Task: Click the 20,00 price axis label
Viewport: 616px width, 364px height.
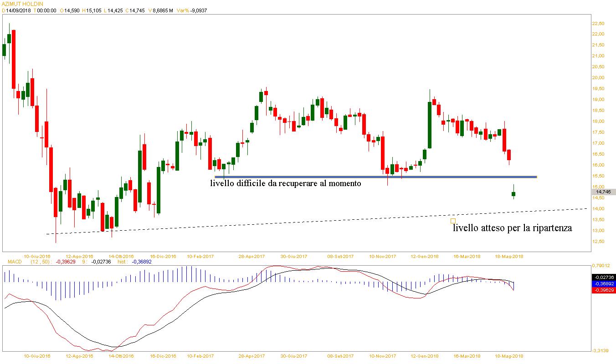Action: click(x=597, y=78)
